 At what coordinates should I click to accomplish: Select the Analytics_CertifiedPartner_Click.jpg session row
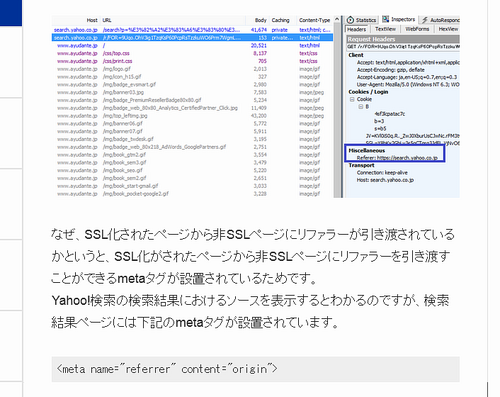(192, 108)
